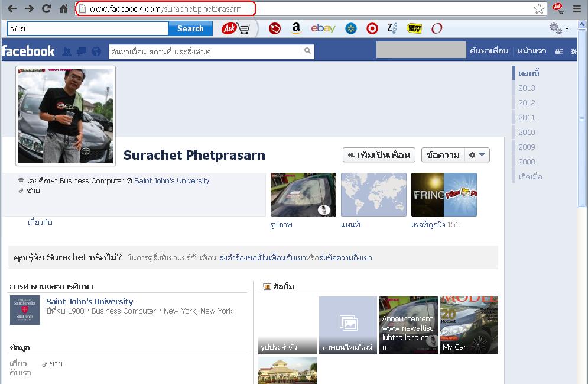Open the ภาพบนไทม์ไลน์ album
This screenshot has width=588, height=384.
pyautogui.click(x=348, y=325)
